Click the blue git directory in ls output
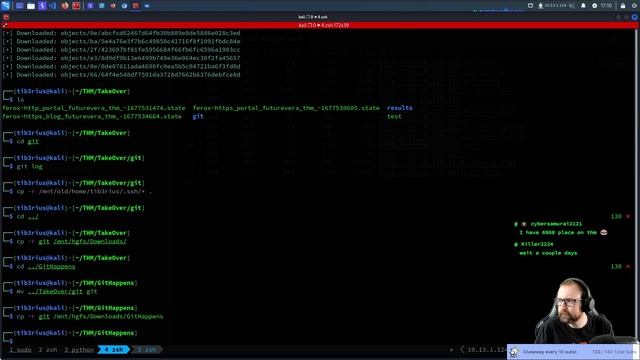 click(x=198, y=117)
